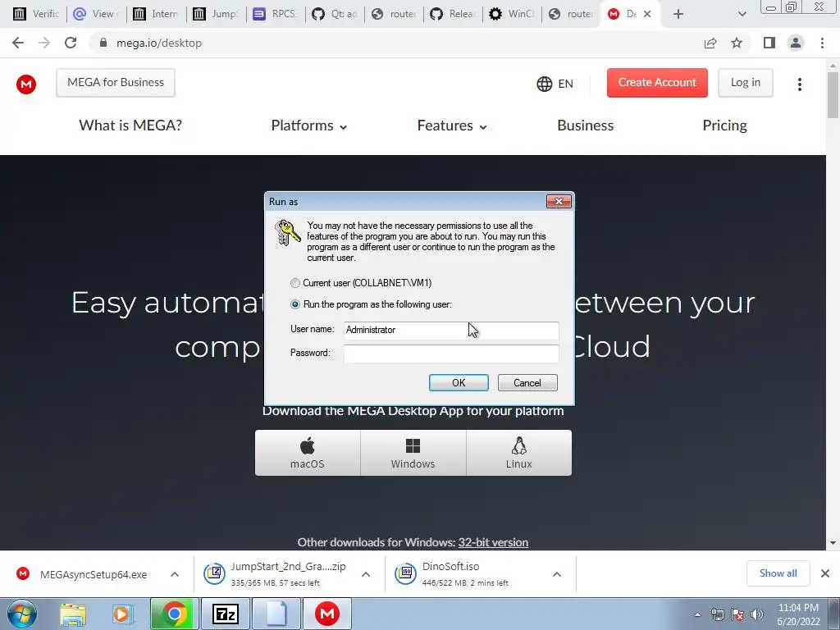Open the Business nav item
This screenshot has height=630, width=840.
(x=585, y=126)
